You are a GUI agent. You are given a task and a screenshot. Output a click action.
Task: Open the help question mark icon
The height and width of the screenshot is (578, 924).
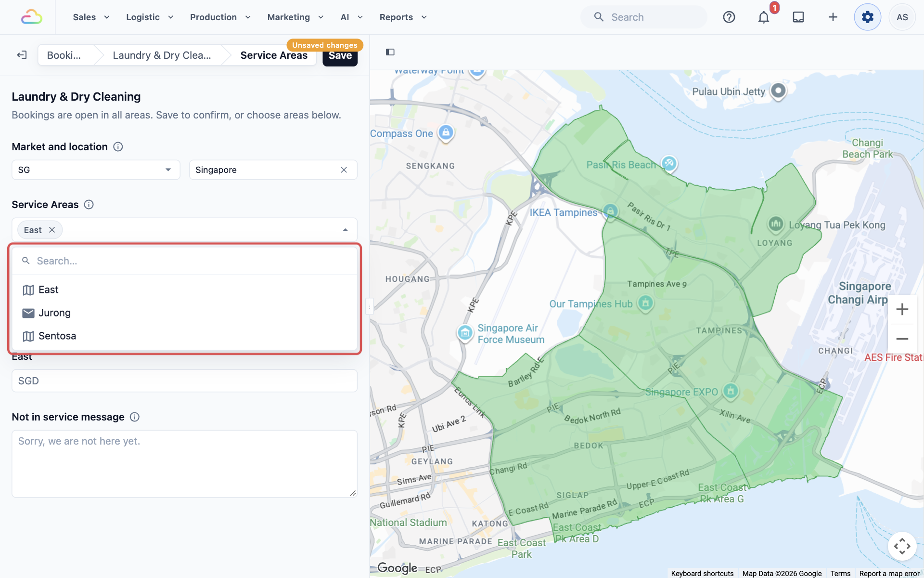click(729, 17)
